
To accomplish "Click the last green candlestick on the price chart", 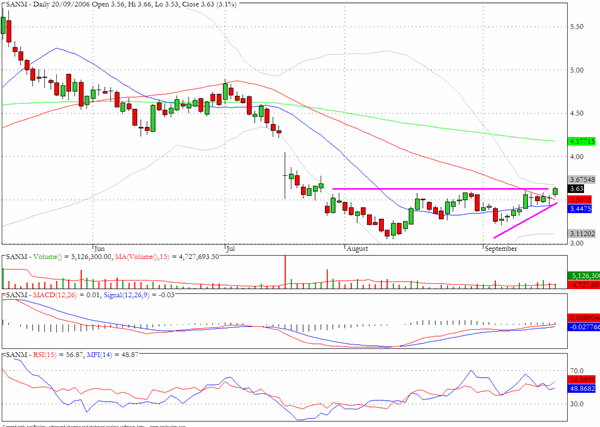I will [x=555, y=191].
